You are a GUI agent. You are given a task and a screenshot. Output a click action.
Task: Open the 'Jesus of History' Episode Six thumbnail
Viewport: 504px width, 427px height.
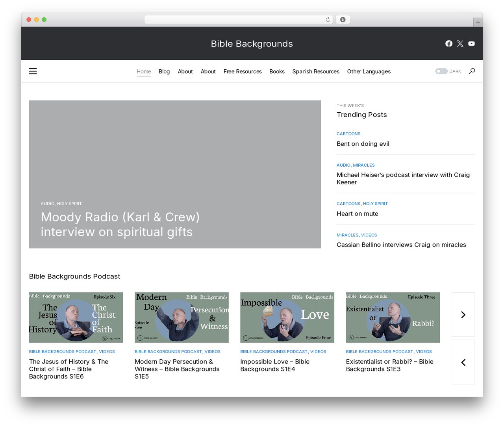tap(76, 317)
